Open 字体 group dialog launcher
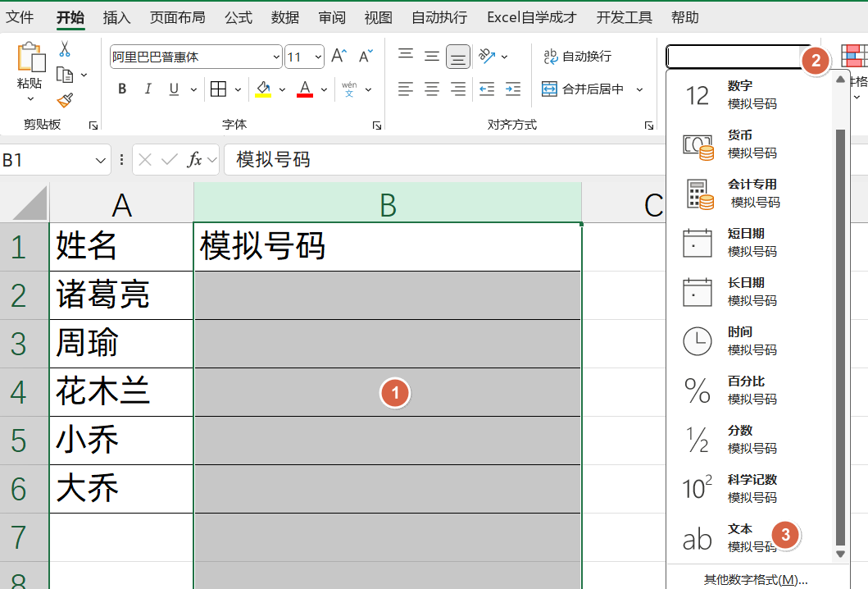The width and height of the screenshot is (868, 589). coord(377,126)
